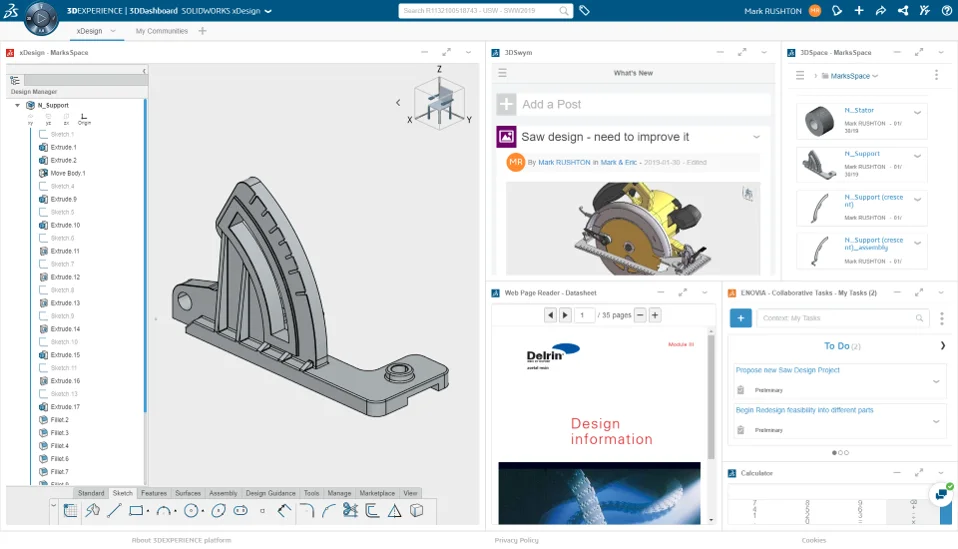Click the tag icon beside search
The width and height of the screenshot is (958, 549).
pos(585,11)
